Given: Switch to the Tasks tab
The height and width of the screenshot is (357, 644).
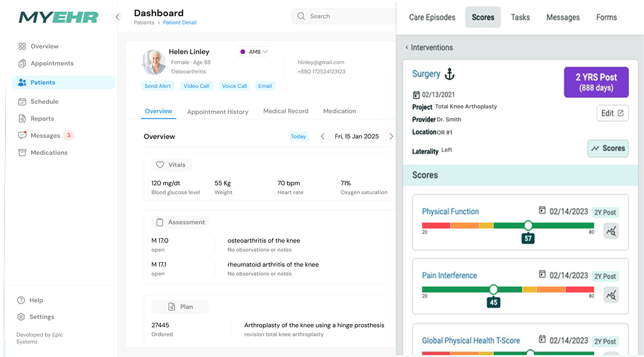Looking at the screenshot, I should 520,17.
